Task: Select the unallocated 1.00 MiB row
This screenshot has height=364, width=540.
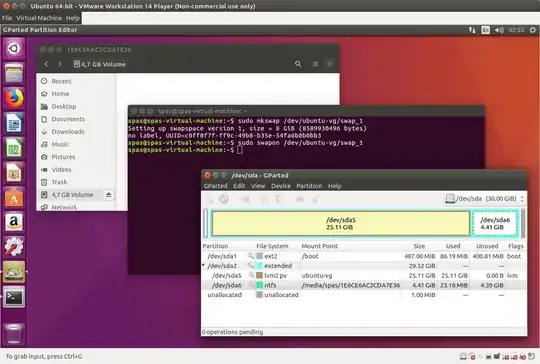Action: tap(364, 295)
